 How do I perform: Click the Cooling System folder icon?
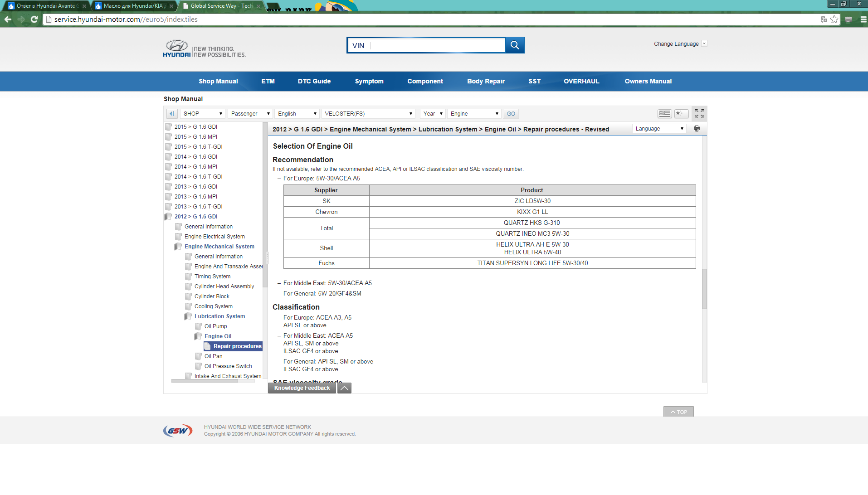pos(188,306)
